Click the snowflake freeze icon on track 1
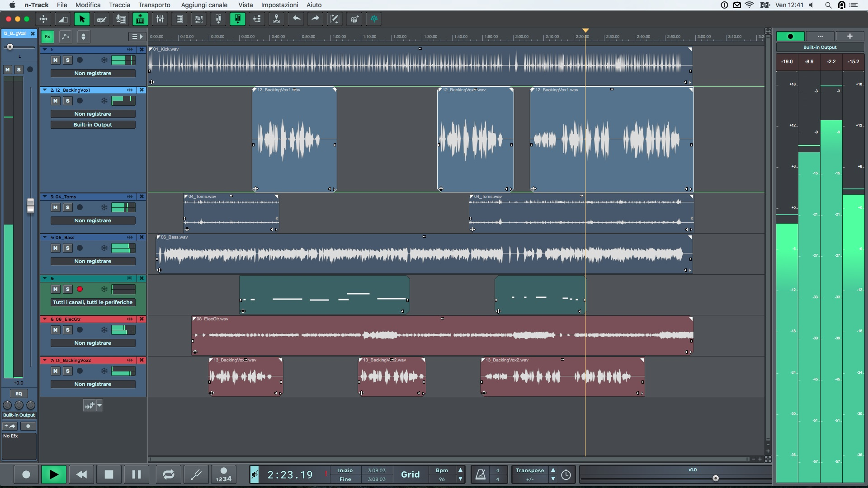Screen dimensions: 868x488 point(104,60)
